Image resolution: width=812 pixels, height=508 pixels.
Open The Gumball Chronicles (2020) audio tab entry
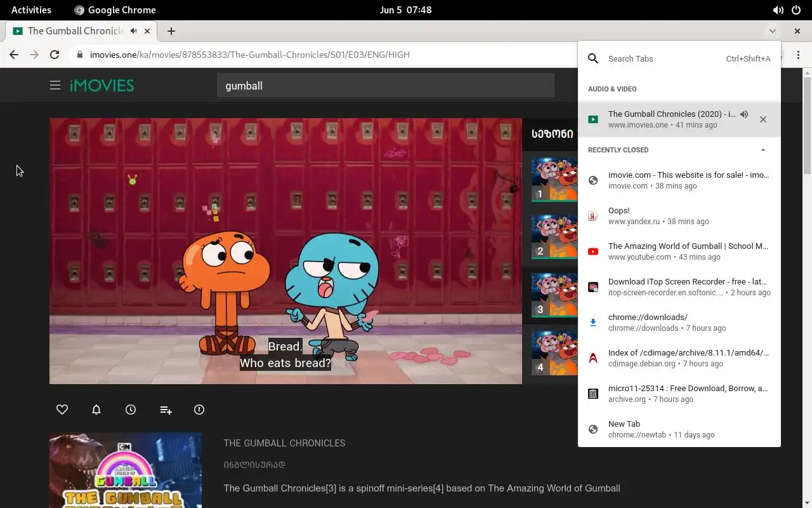point(679,119)
